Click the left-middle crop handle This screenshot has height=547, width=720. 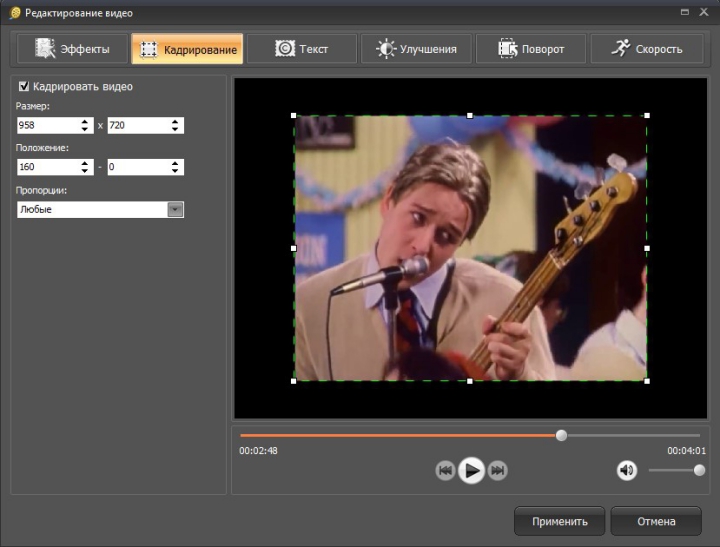pyautogui.click(x=293, y=248)
